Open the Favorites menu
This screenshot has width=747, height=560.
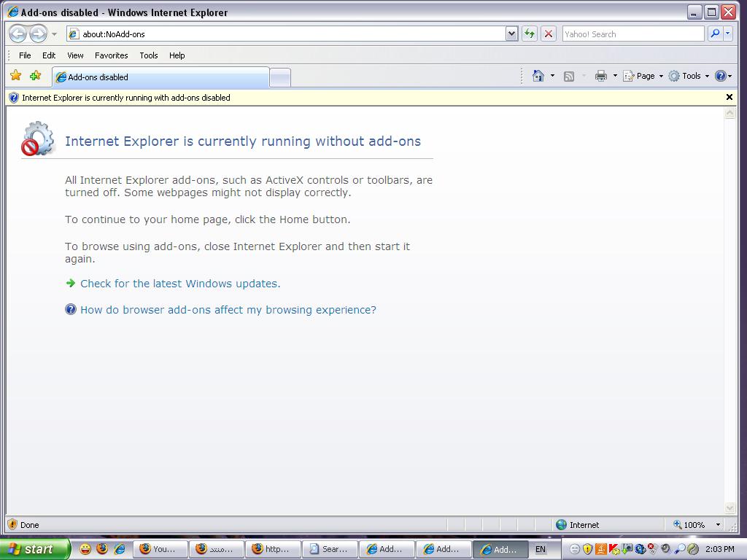(111, 55)
